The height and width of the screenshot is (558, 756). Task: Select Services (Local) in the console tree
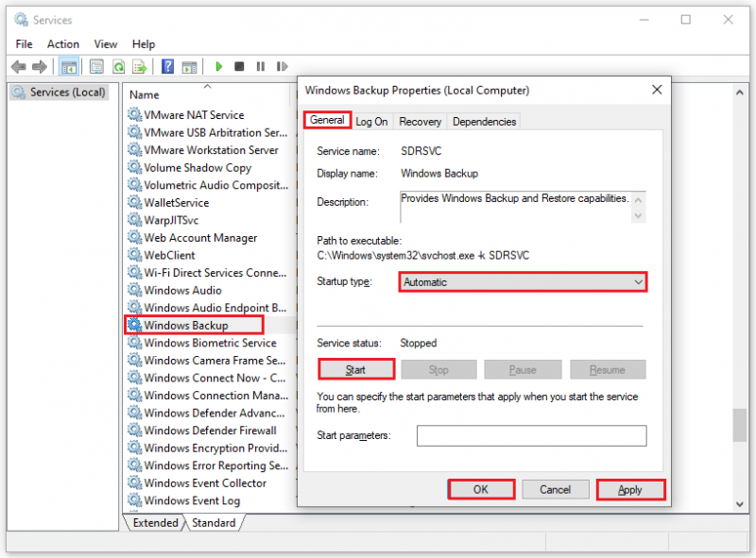pos(60,92)
